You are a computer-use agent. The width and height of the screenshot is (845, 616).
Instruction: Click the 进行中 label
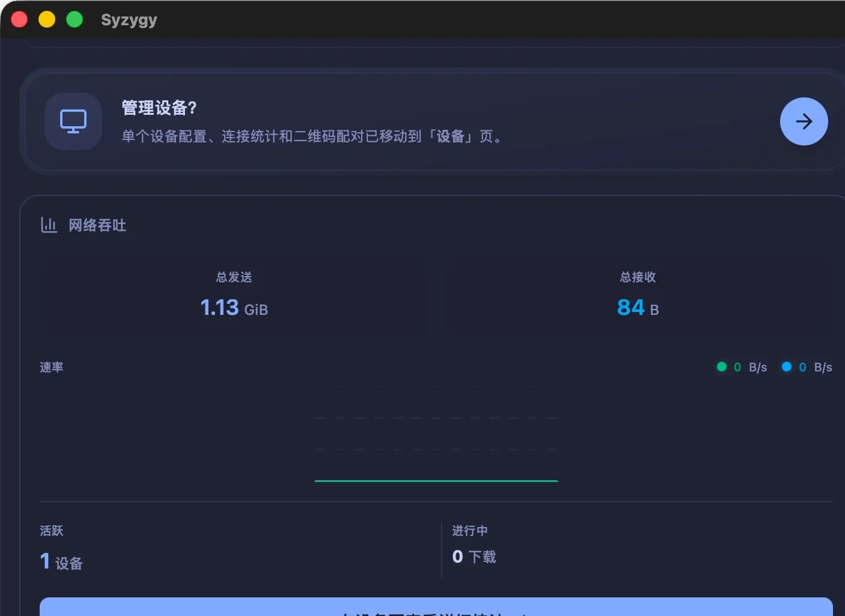point(470,531)
